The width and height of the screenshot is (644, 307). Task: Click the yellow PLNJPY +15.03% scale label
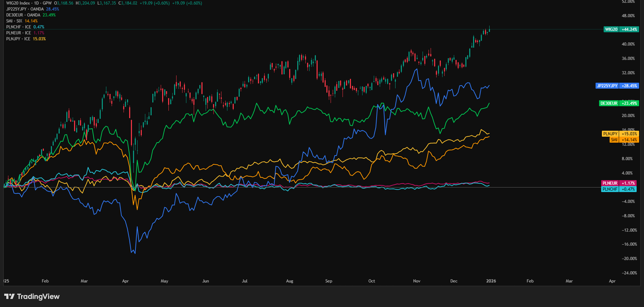point(620,134)
